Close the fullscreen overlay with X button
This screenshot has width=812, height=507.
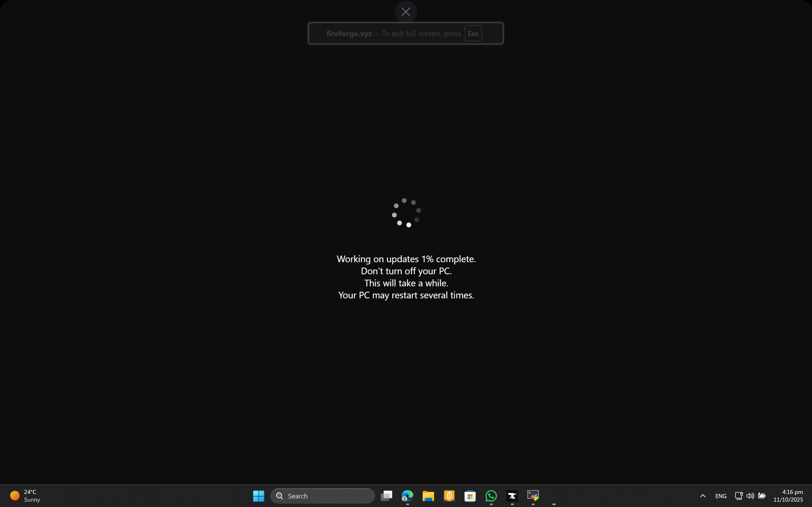click(x=406, y=12)
